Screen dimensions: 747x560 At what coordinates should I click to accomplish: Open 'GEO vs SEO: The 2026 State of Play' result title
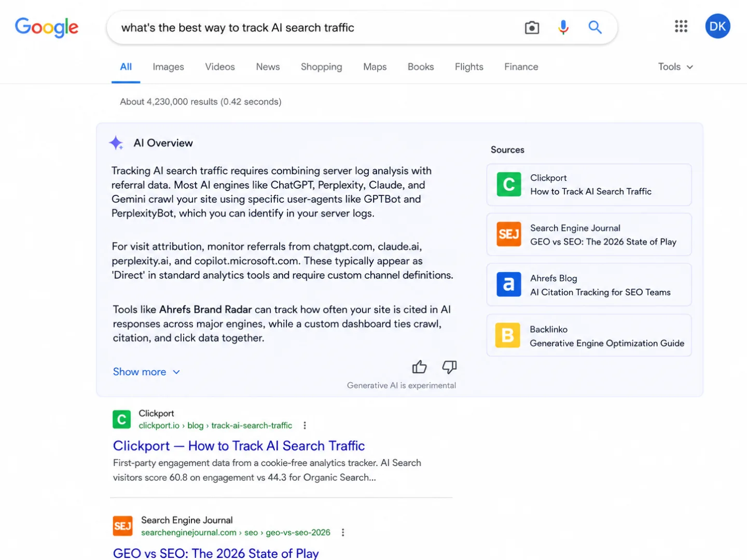216,553
